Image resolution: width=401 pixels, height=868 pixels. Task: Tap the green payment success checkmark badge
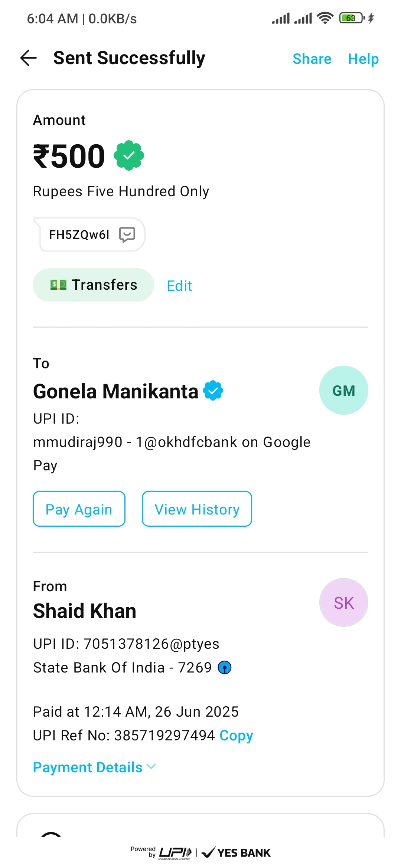pyautogui.click(x=129, y=155)
